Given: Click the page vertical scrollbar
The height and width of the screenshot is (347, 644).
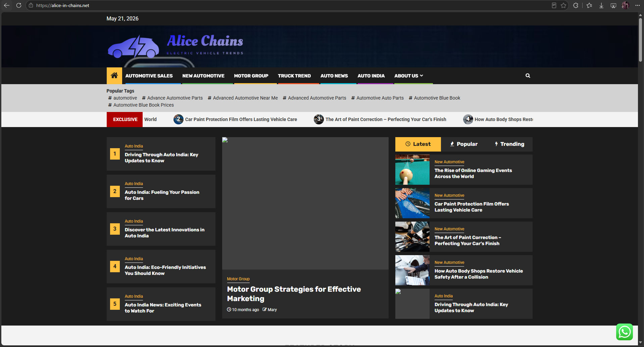Looking at the screenshot, I should pos(640,40).
